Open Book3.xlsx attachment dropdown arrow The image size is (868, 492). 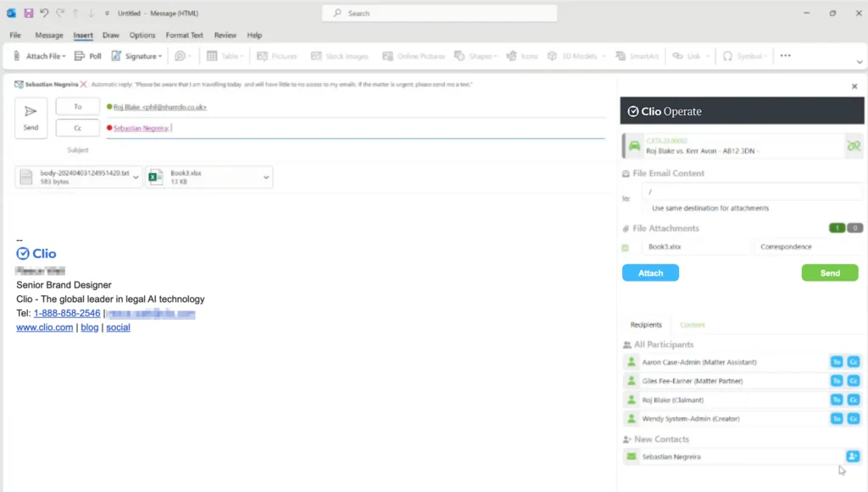[x=266, y=177]
